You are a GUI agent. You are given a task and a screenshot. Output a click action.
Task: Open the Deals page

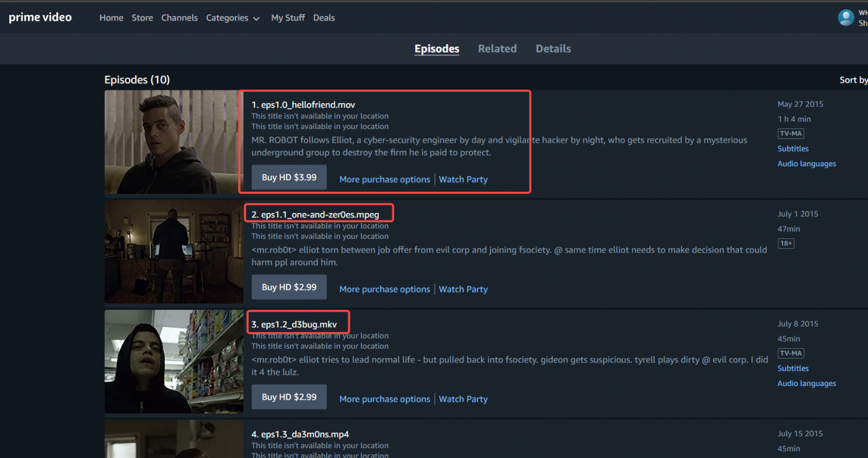tap(324, 18)
